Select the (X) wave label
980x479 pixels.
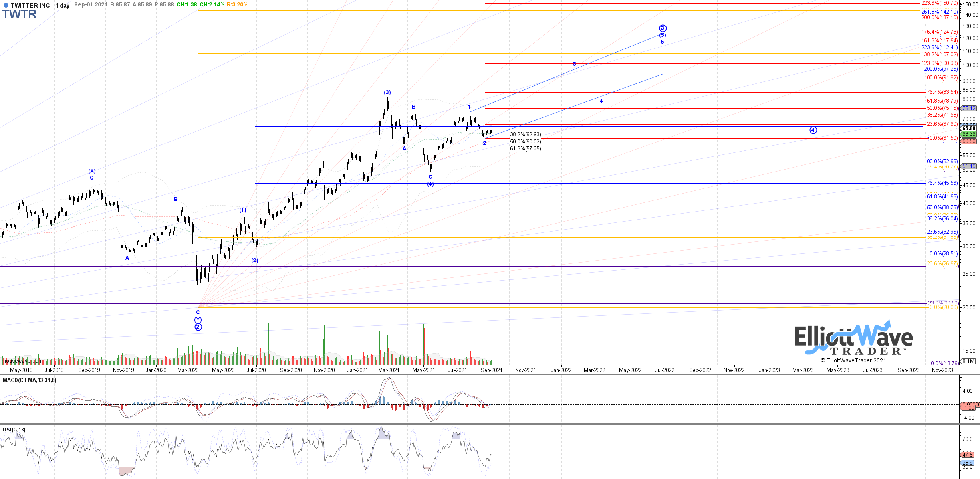[x=92, y=171]
